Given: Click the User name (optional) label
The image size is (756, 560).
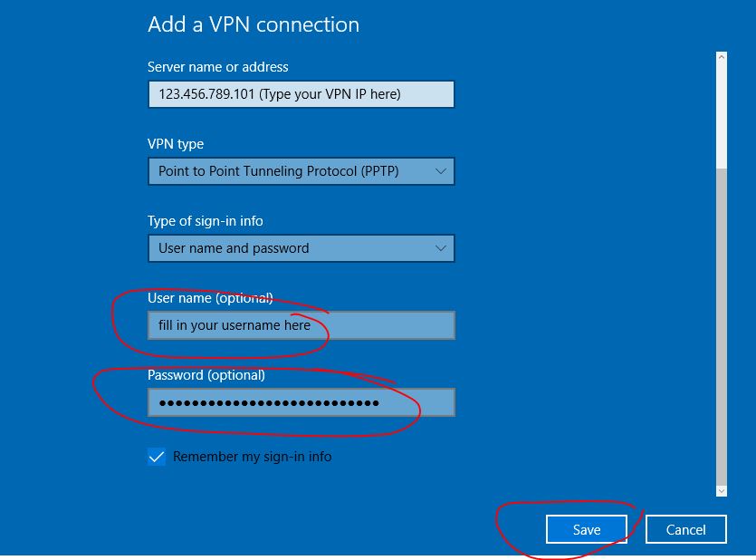Looking at the screenshot, I should pos(210,298).
